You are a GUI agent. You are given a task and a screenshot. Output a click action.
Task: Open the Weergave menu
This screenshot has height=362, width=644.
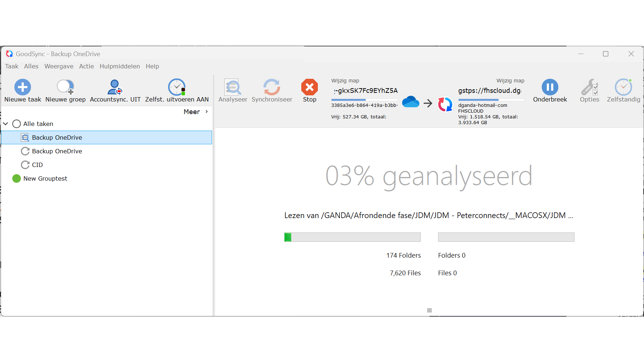point(59,66)
